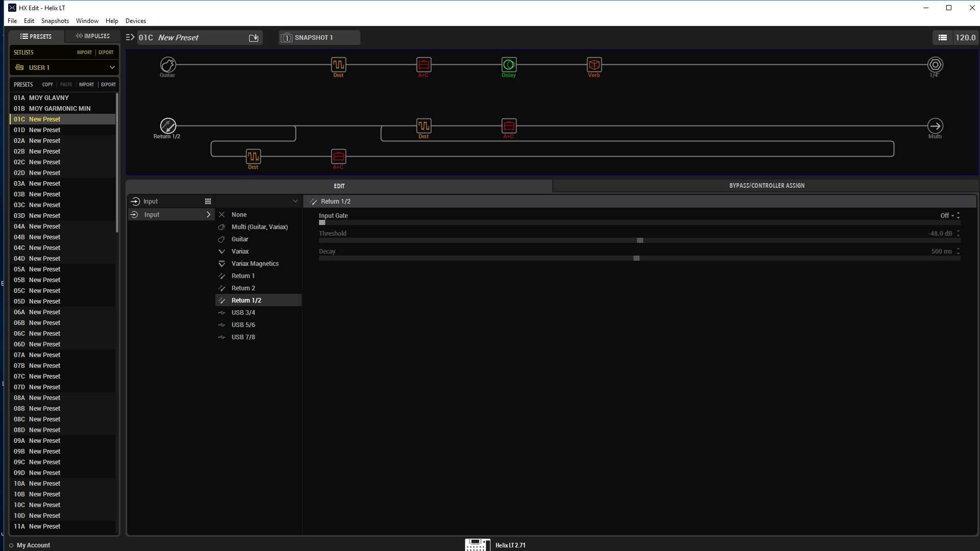Viewport: 980px width, 551px height.
Task: Toggle the preset list view icon near tempo
Action: point(942,38)
